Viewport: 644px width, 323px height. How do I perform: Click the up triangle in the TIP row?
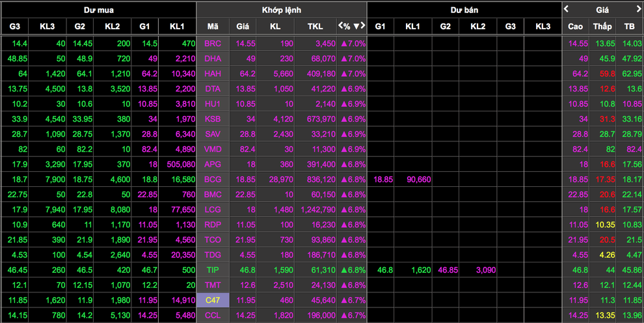(344, 269)
